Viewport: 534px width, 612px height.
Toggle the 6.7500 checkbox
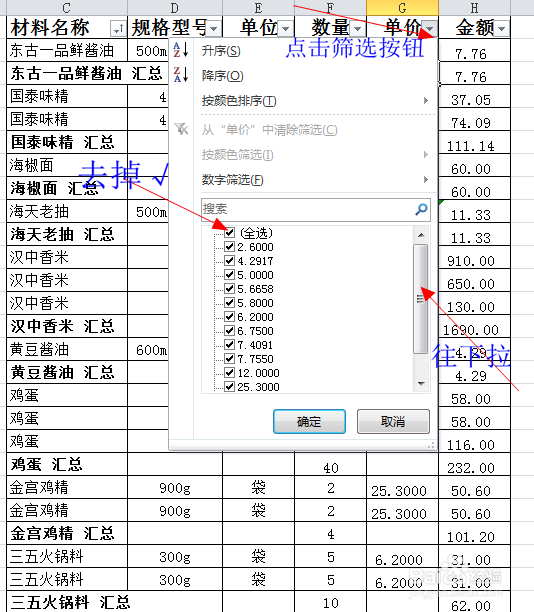pyautogui.click(x=230, y=331)
